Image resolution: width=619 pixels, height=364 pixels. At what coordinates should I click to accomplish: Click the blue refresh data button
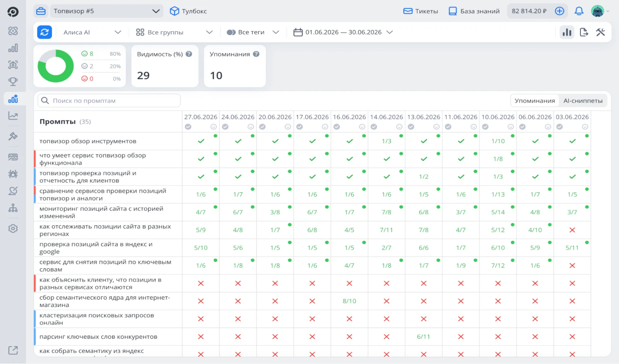44,32
